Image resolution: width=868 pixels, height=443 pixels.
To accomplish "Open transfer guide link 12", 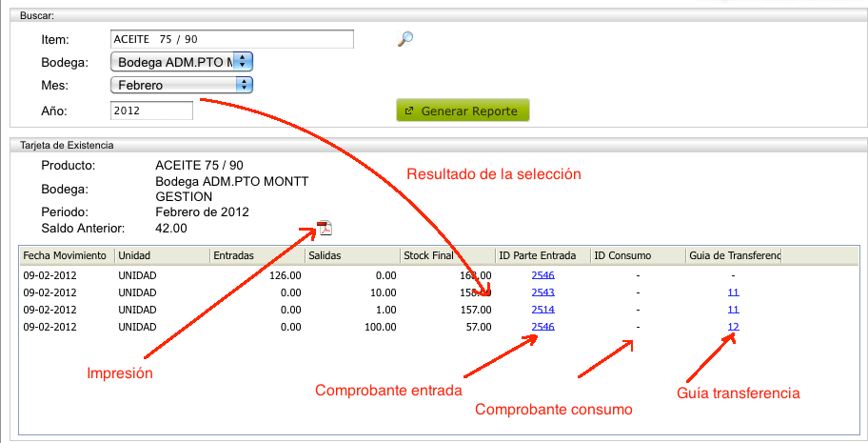I will [x=734, y=327].
